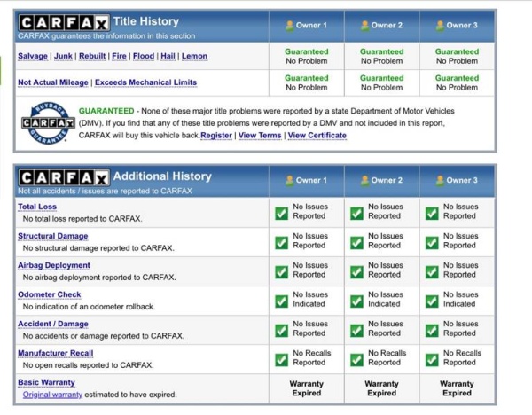Click the Register link in guarantee text
Screen dimensions: 532x415
click(215, 136)
